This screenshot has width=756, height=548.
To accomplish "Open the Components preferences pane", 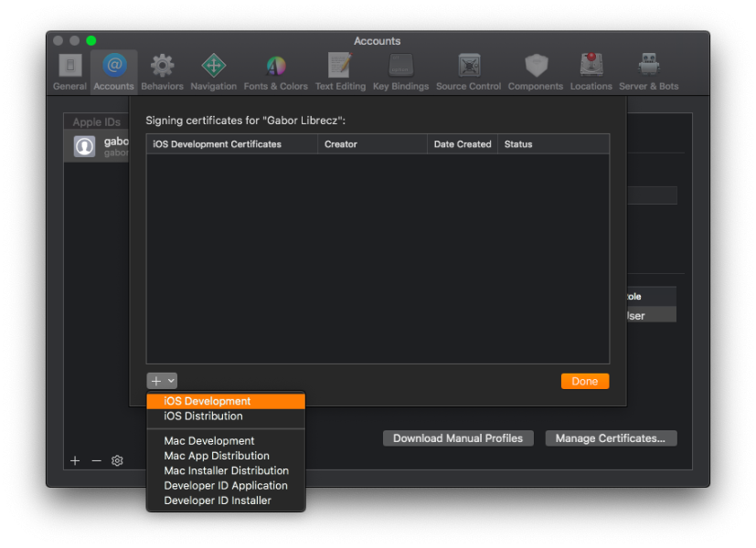I will [x=535, y=71].
